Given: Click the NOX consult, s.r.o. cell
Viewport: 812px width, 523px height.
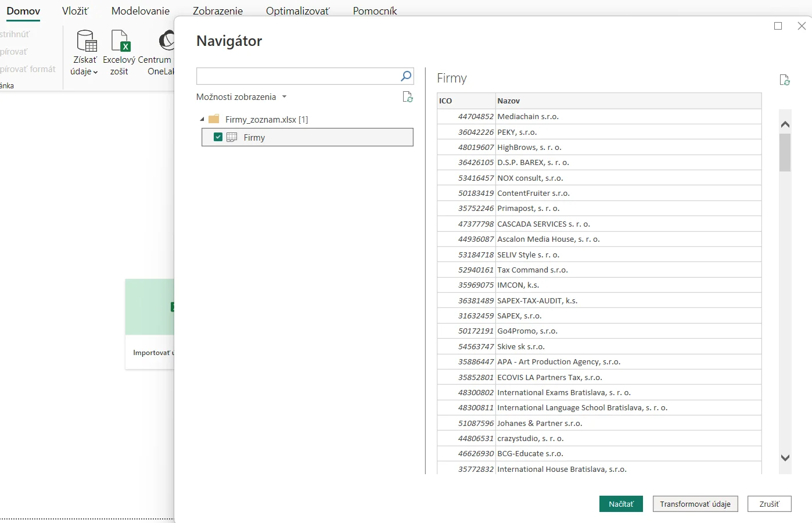Looking at the screenshot, I should coord(628,178).
